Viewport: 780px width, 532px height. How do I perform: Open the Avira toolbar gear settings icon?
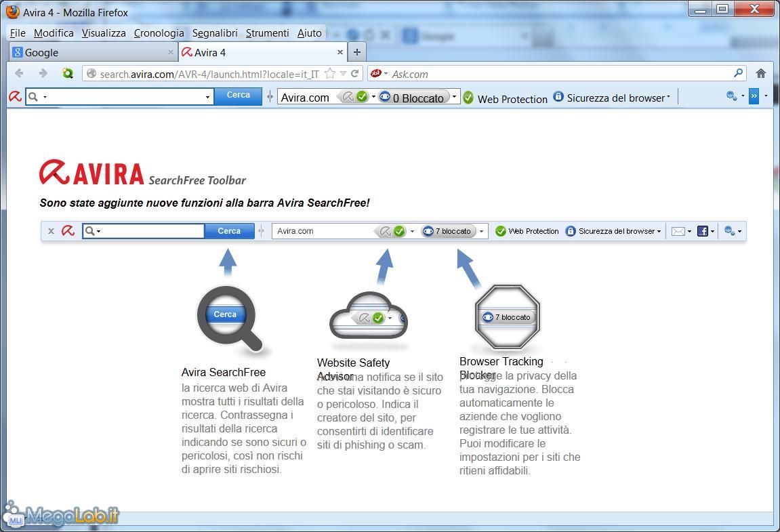[731, 96]
